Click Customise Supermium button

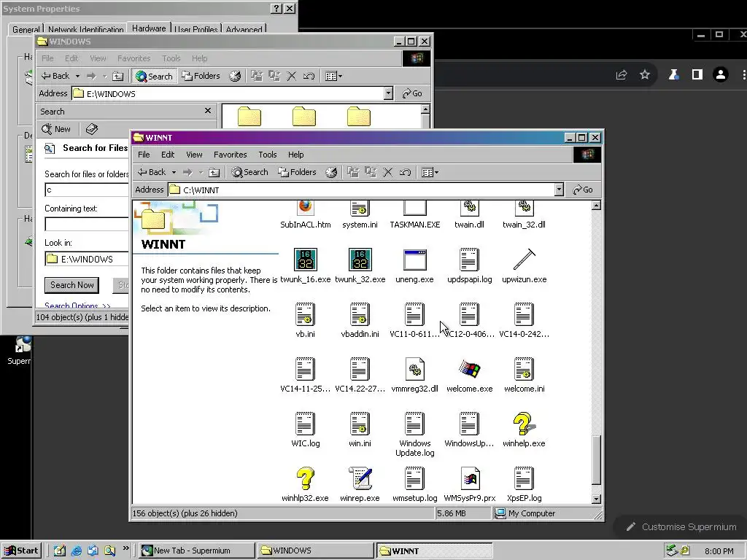pos(681,526)
